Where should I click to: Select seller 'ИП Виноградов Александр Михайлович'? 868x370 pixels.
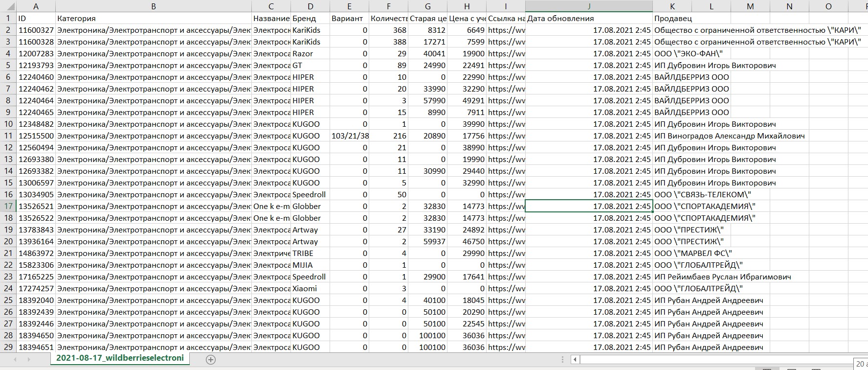pyautogui.click(x=729, y=136)
